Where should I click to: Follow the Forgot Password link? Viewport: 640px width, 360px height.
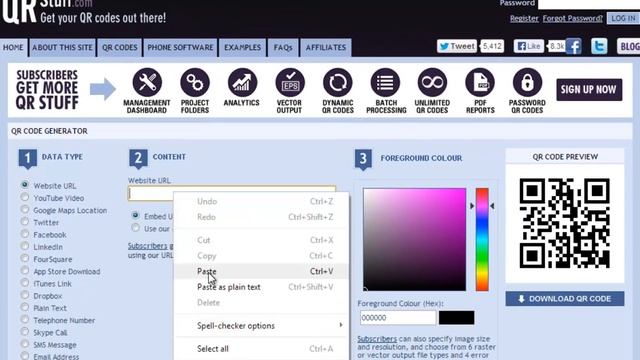573,18
